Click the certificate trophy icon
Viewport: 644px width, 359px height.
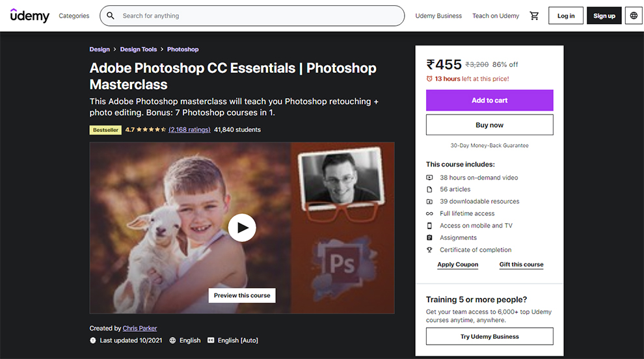(x=429, y=250)
